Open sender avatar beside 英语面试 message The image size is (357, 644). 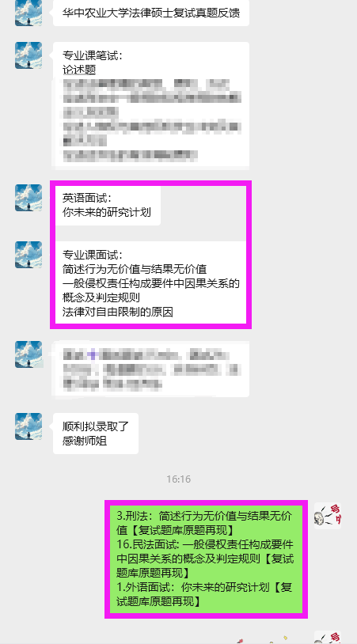[x=28, y=198]
